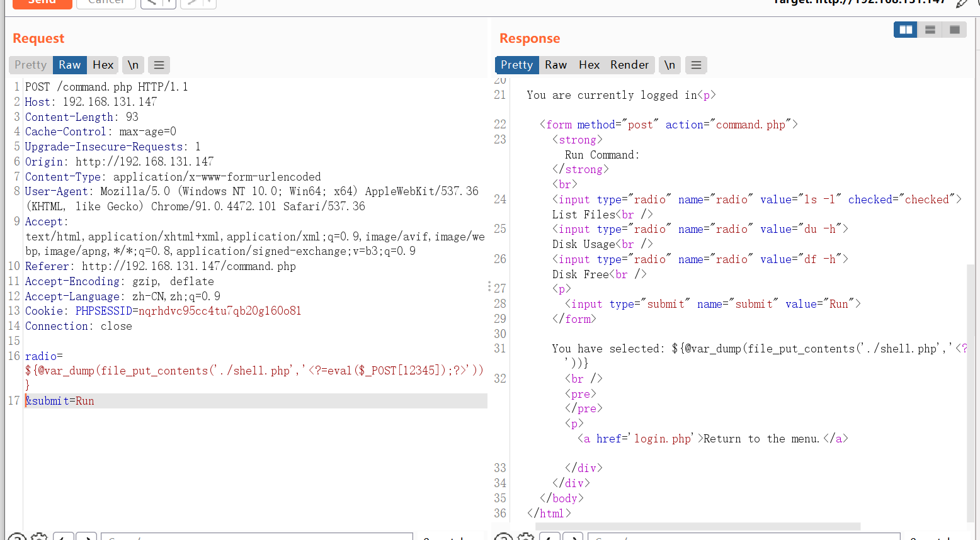Click the 'Content-Length: 93' header
The height and width of the screenshot is (540, 980).
[x=81, y=117]
